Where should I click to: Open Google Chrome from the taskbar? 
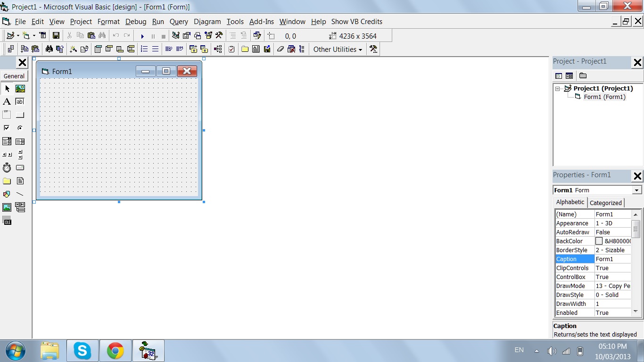(x=116, y=351)
